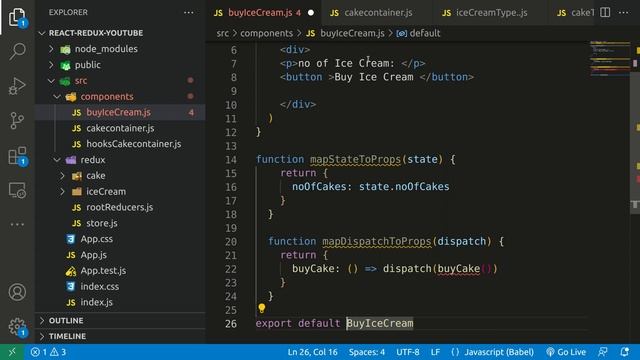Open the Search view icon
The width and height of the screenshot is (640, 360).
[x=17, y=51]
